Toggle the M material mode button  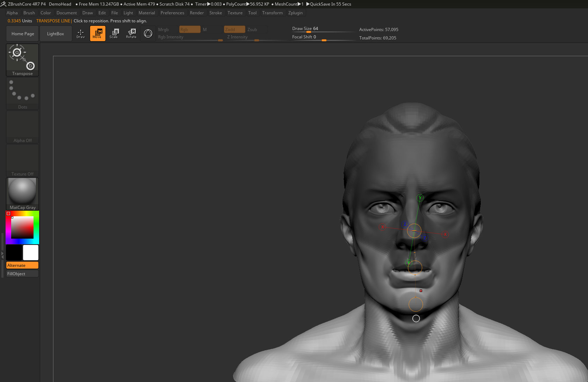pos(212,30)
